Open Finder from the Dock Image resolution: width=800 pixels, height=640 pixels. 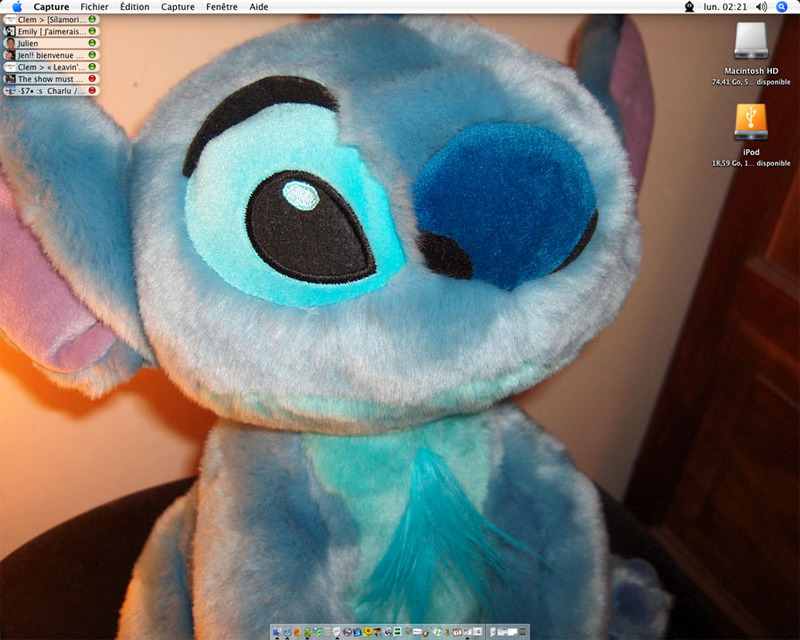point(277,631)
